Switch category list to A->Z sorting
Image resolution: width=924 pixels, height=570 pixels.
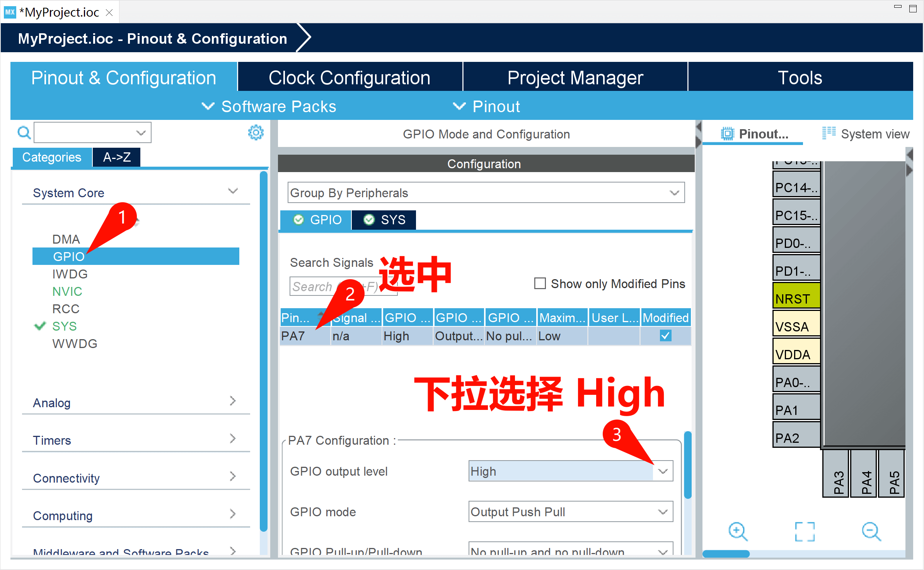click(117, 157)
